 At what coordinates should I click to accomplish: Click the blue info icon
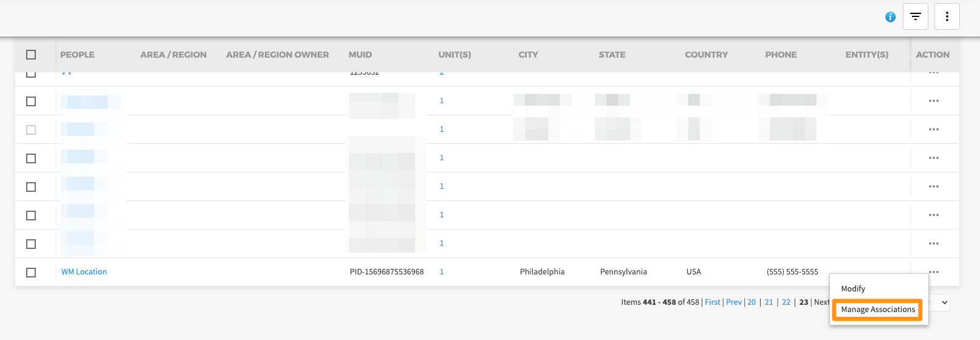click(x=890, y=17)
